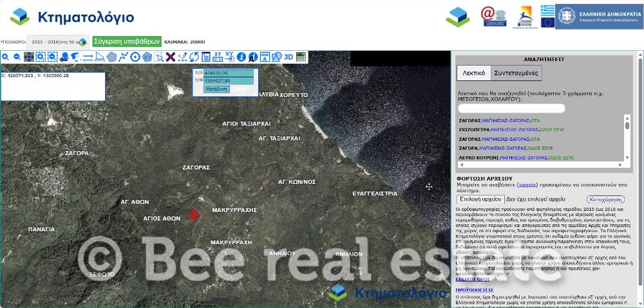Click the Μετάβαση button in coordinates box

pos(216,89)
